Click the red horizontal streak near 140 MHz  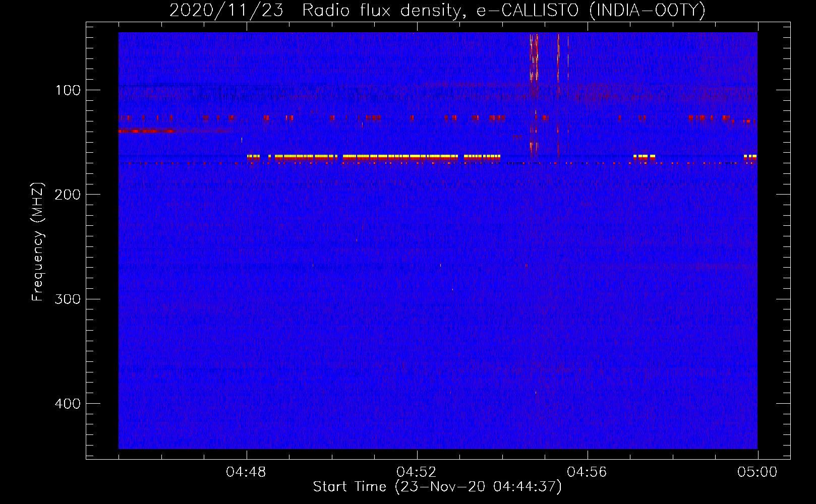click(146, 131)
